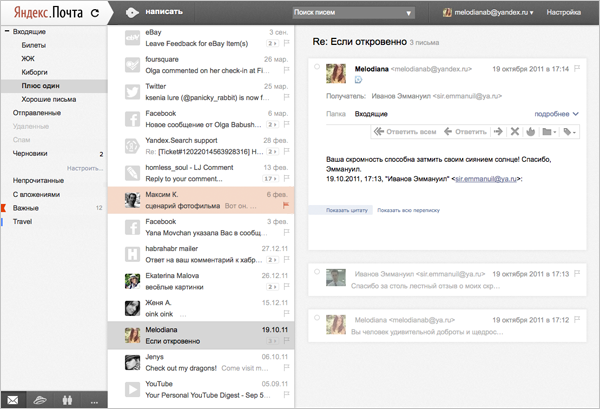Mark as spam with hand icon
Image resolution: width=600 pixels, height=409 pixels.
point(530,132)
